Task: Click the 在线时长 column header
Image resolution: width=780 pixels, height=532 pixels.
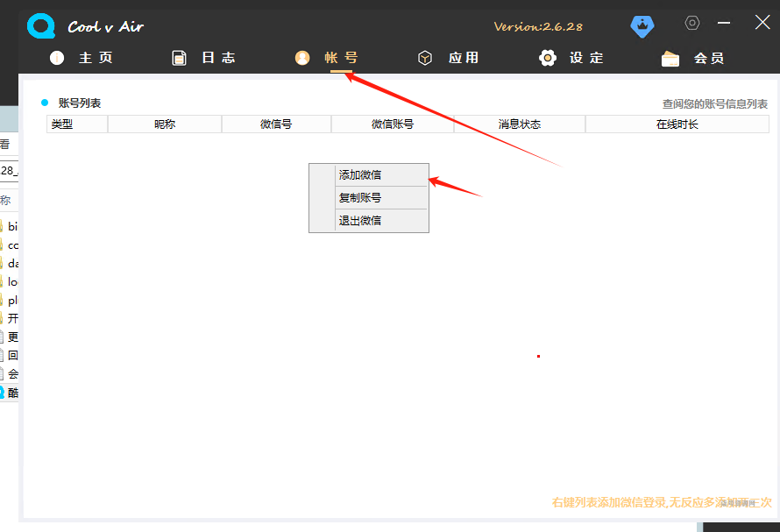Action: pyautogui.click(x=677, y=124)
